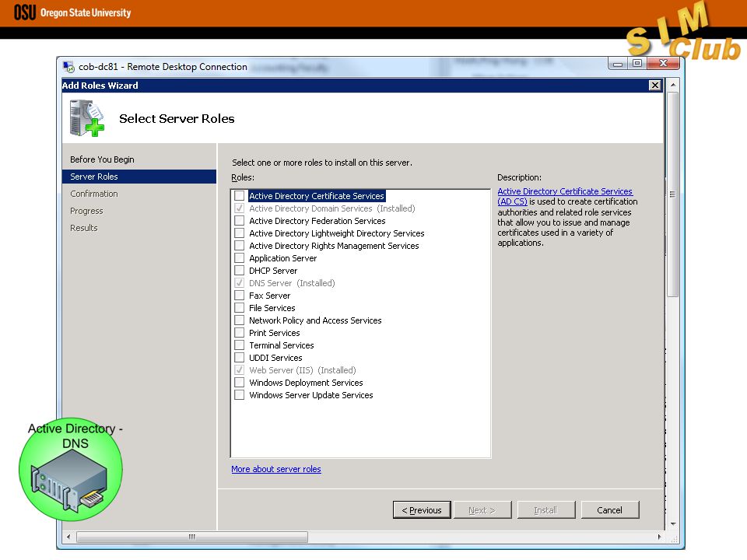Close the Add Roles Wizard dialog

655,86
